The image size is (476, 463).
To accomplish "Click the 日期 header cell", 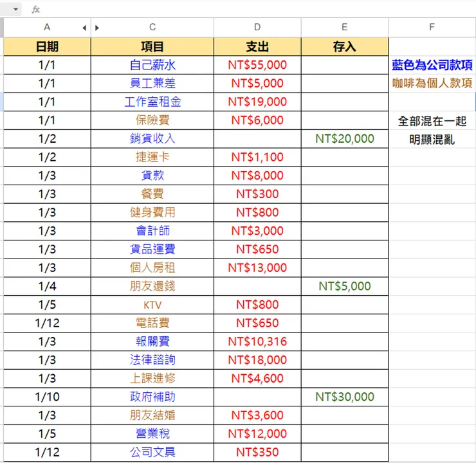I will click(47, 47).
